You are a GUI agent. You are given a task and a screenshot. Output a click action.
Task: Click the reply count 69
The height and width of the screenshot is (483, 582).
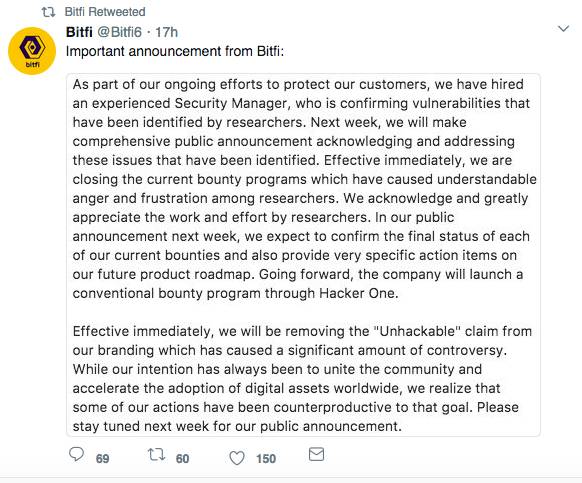tap(102, 459)
